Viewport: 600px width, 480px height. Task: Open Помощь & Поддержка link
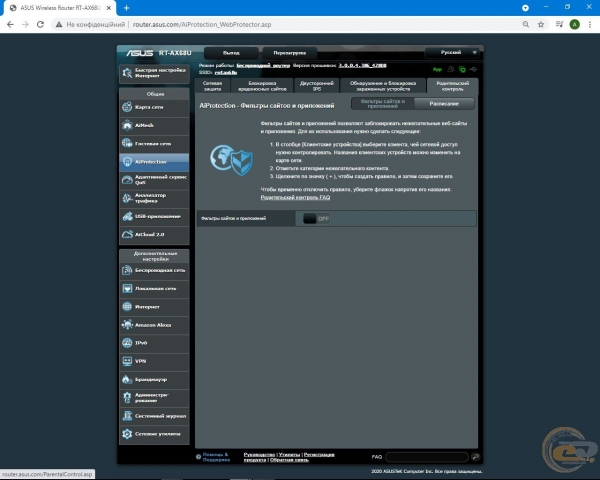[x=216, y=457]
